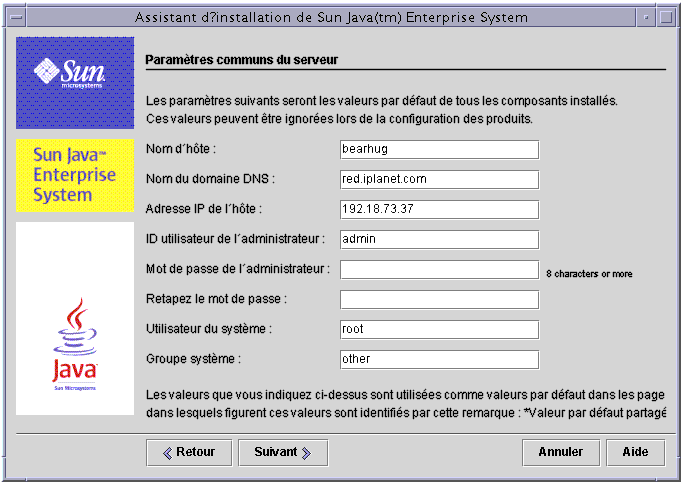Viewport: 684px width, 484px height.
Task: Click the Sun Microsystems logo
Action: pyautogui.click(x=75, y=83)
